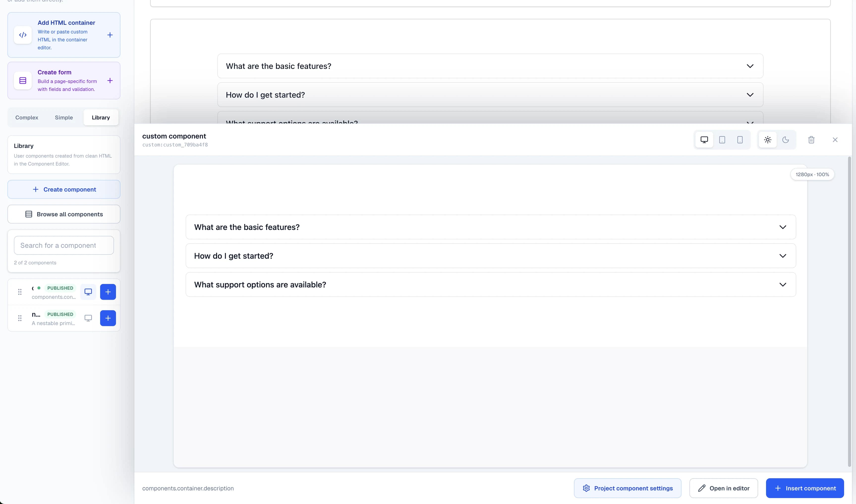
Task: Open the Simple tab
Action: [64, 117]
